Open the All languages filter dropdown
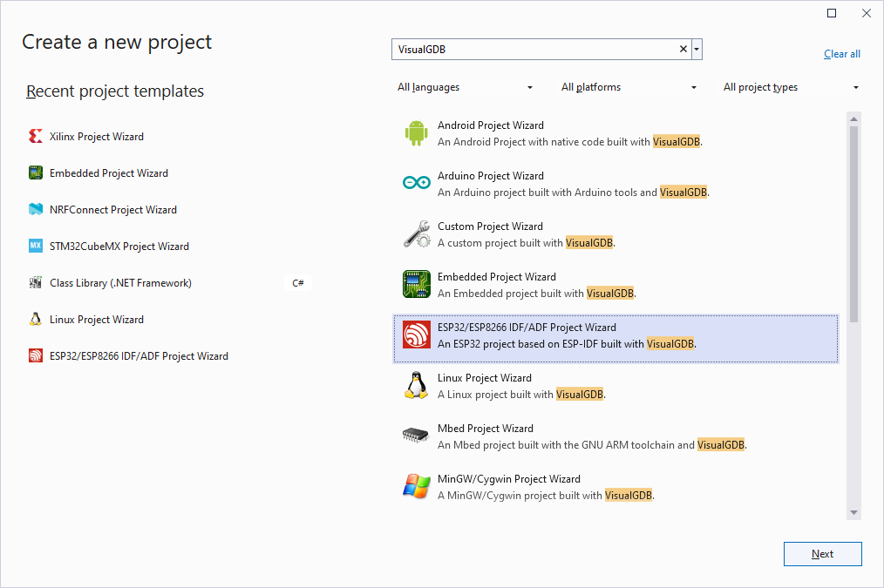 (466, 87)
